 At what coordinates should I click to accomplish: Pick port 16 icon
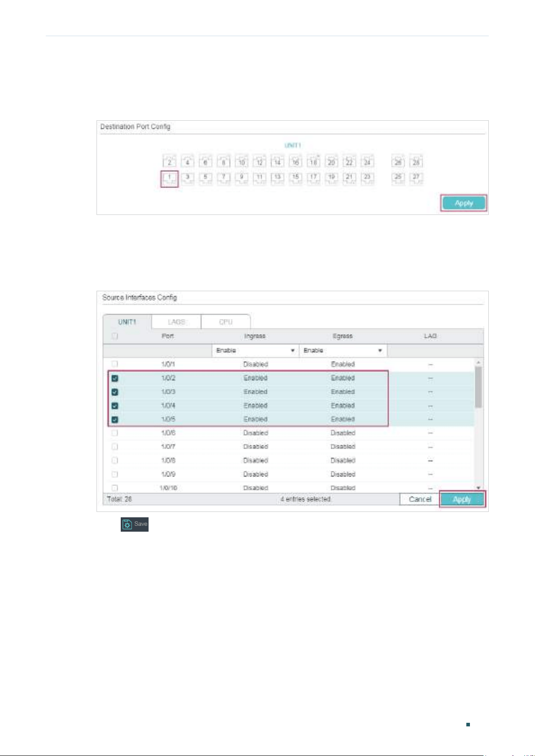(295, 162)
